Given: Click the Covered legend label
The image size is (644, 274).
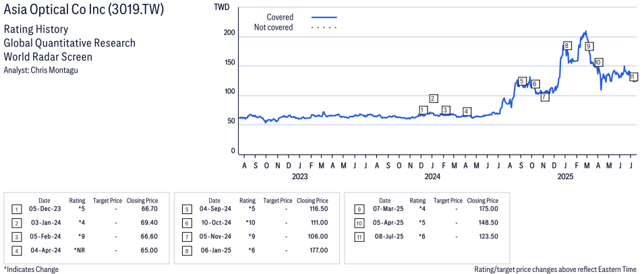Looking at the screenshot, I should click(280, 18).
